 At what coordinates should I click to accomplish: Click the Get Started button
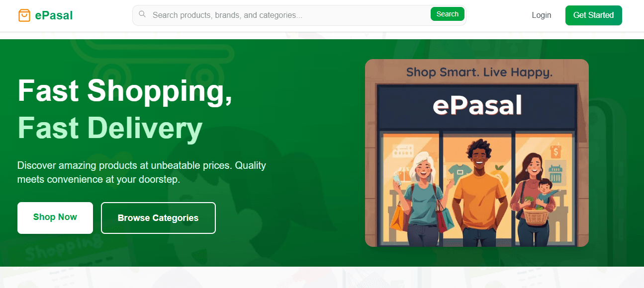593,15
